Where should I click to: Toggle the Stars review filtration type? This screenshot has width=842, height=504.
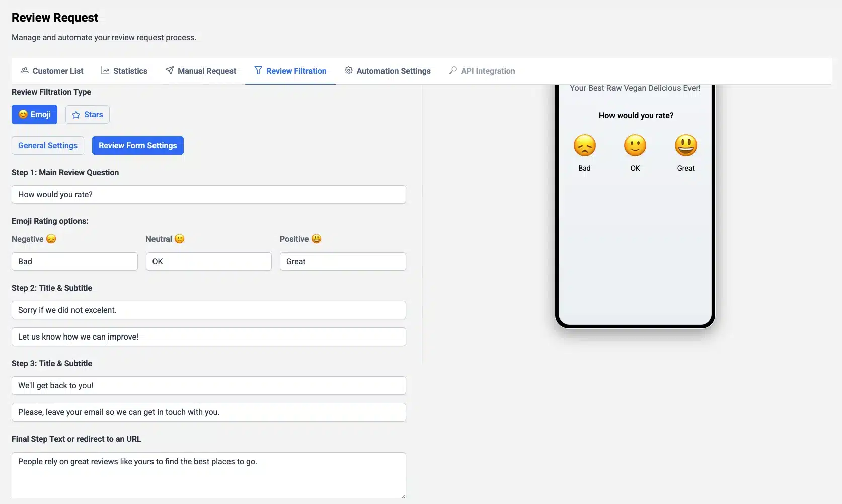point(87,114)
